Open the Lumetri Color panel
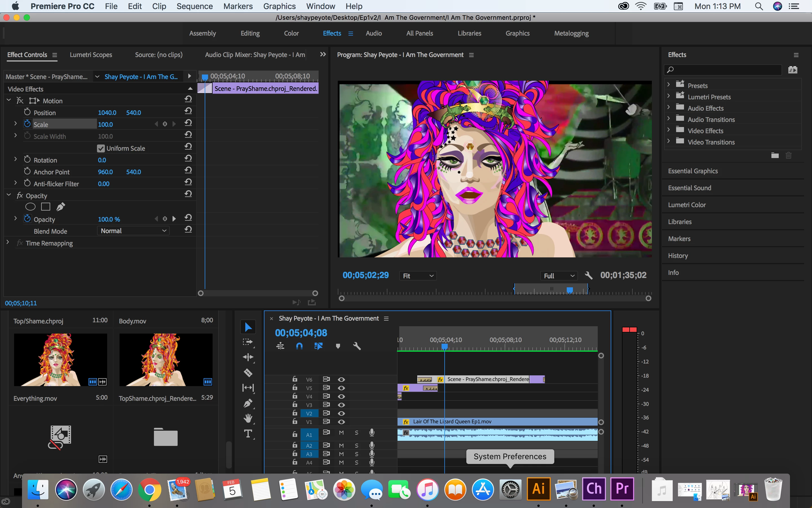812x508 pixels. coord(687,205)
